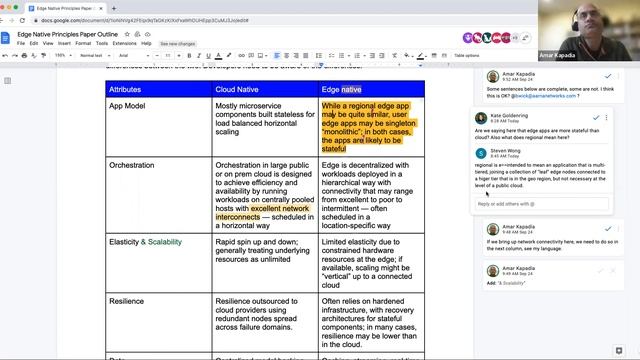
Task: Open the insert image dropdown arrow
Action: pyautogui.click(x=266, y=56)
